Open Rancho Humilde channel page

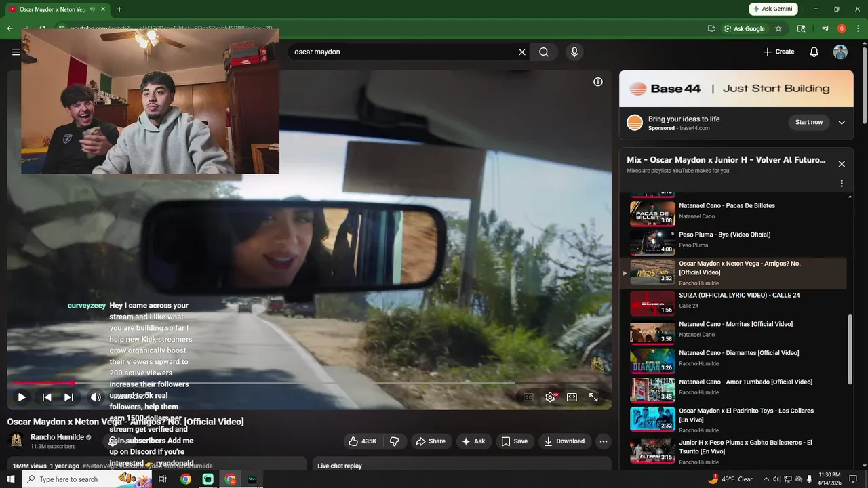[57, 437]
